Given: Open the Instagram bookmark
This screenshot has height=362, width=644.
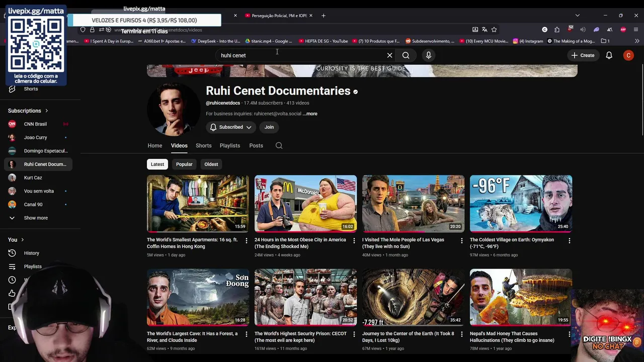Looking at the screenshot, I should (x=528, y=41).
